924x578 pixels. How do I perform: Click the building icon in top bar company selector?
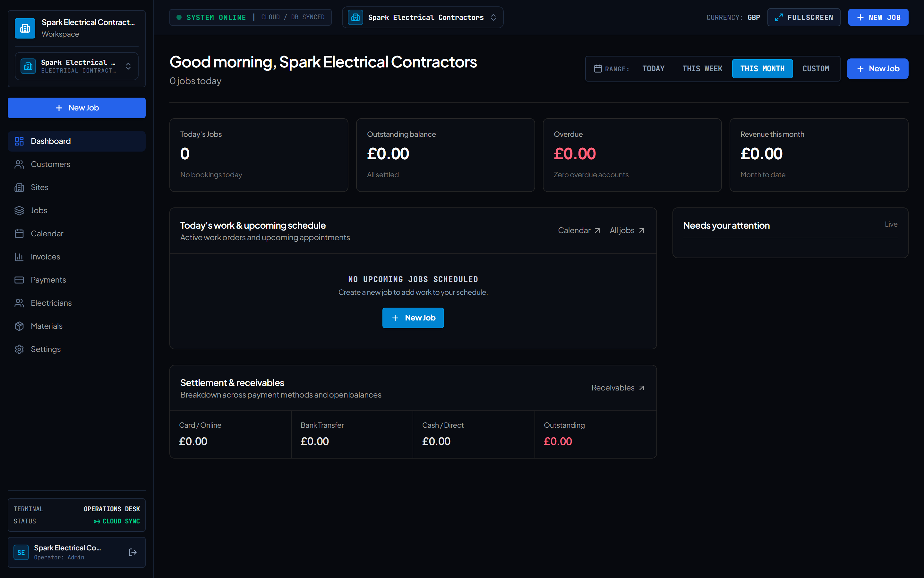click(355, 17)
